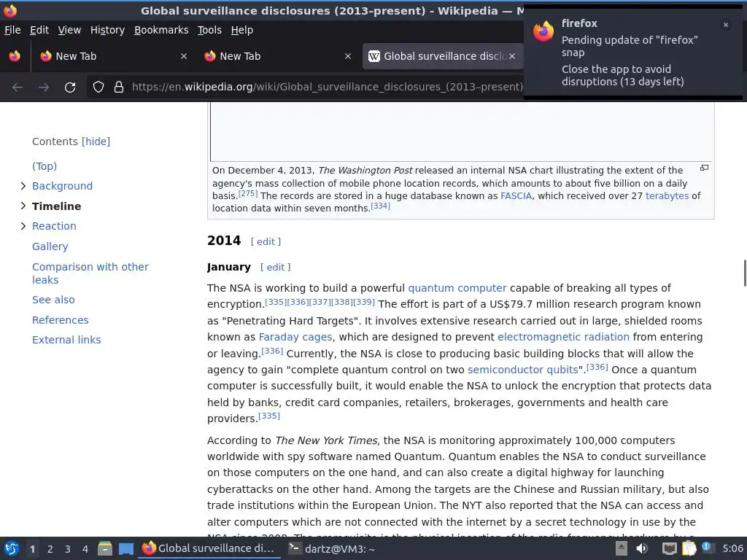
Task: Dismiss the firefox snap notification
Action: pyautogui.click(x=726, y=25)
